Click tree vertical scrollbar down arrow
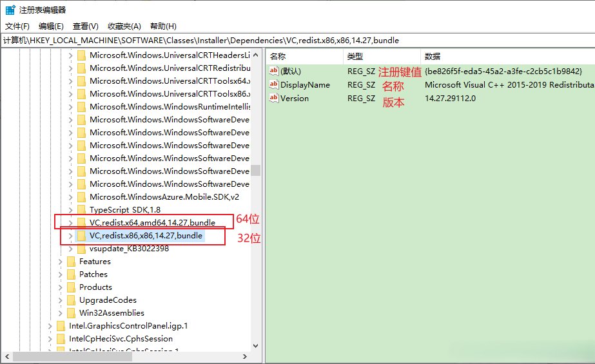This screenshot has height=364, width=595. 256,346
